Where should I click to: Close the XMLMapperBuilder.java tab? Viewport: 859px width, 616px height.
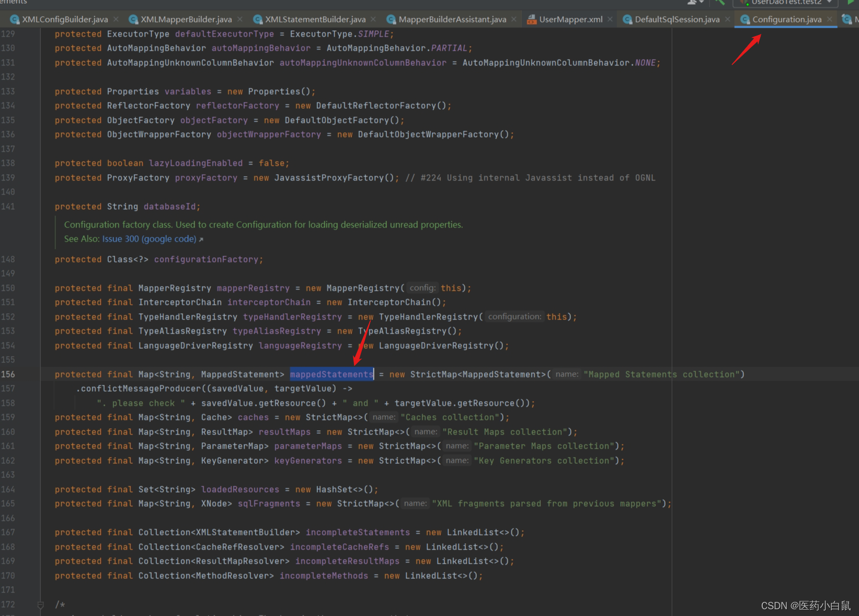tap(239, 19)
